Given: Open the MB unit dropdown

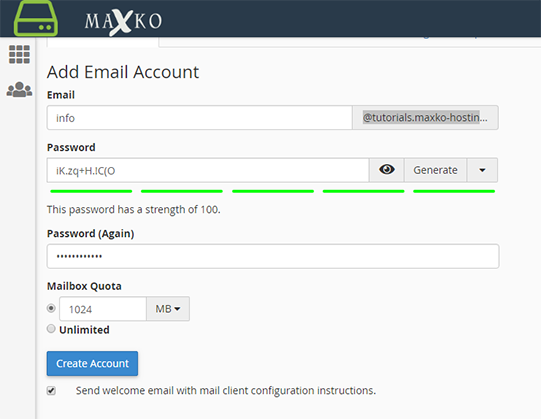Looking at the screenshot, I should [168, 309].
